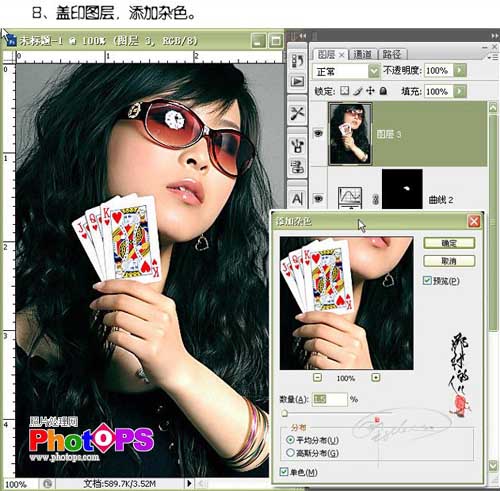Image resolution: width=500 pixels, height=491 pixels.
Task: Click the document zoom field showing 100%
Action: pos(17,484)
